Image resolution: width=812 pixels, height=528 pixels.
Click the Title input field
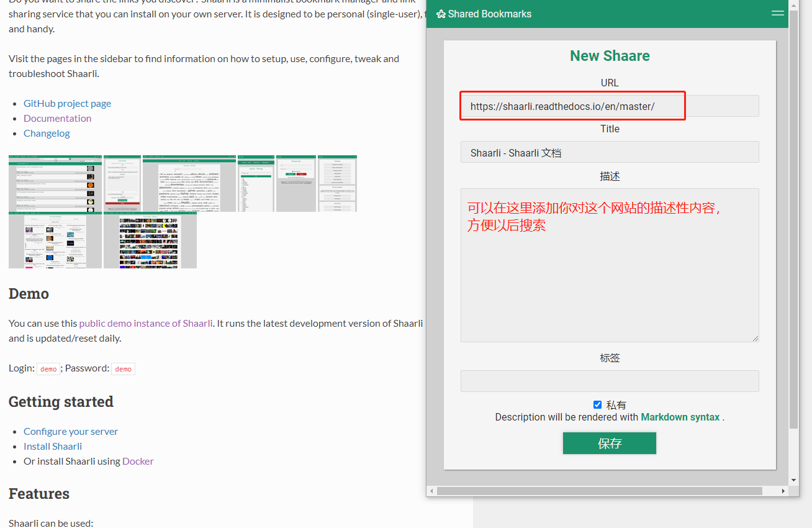609,152
